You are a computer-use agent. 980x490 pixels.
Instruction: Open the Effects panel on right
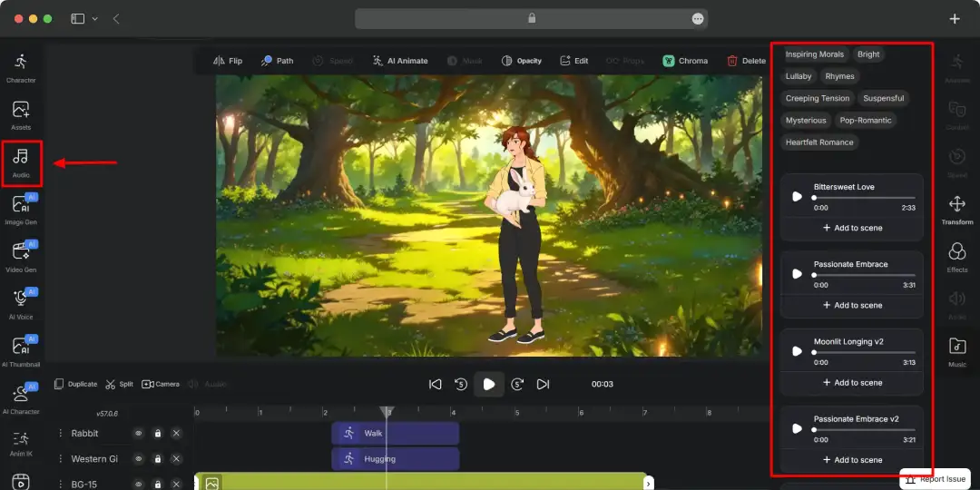coord(957,258)
